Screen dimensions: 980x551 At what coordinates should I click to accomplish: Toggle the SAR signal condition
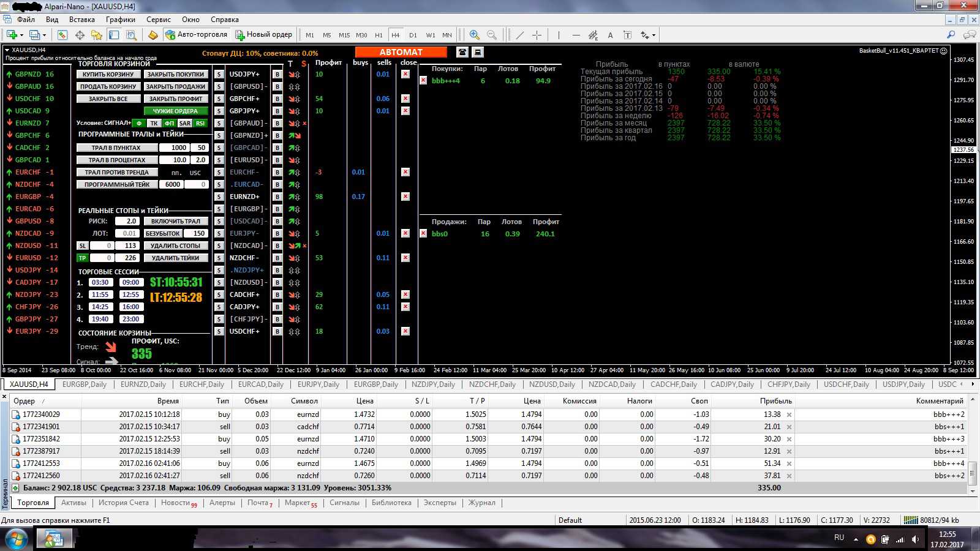pyautogui.click(x=185, y=123)
